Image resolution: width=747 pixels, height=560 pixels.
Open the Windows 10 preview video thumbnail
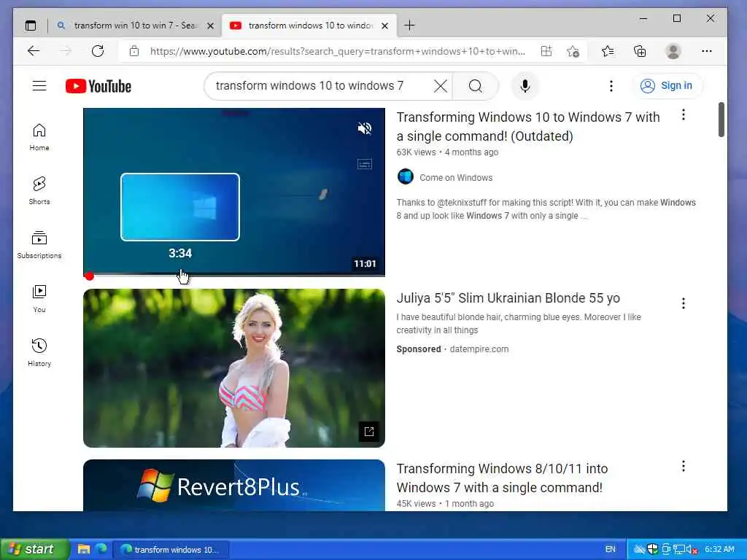click(234, 192)
